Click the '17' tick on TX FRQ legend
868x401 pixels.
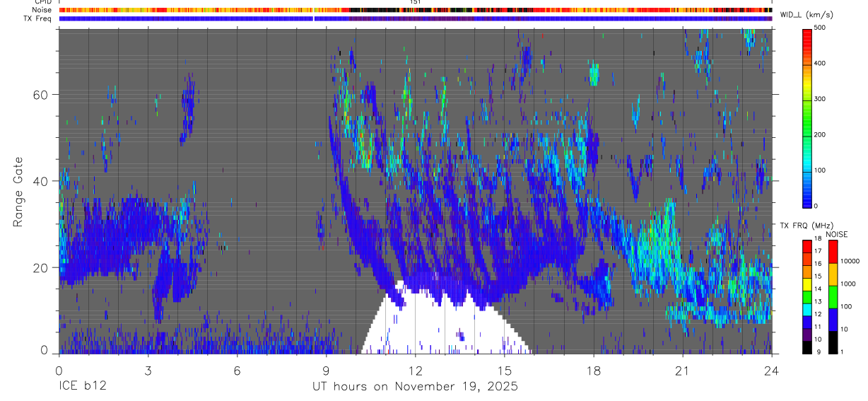click(x=818, y=251)
